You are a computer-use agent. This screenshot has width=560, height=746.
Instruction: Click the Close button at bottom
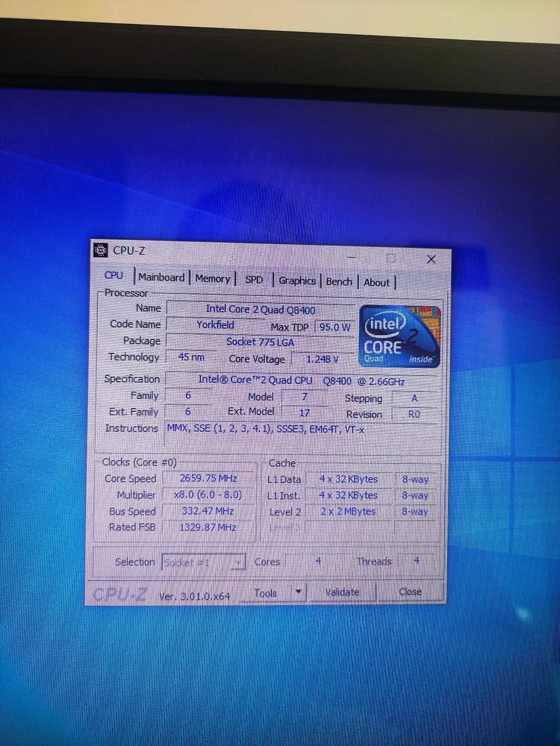(x=410, y=592)
